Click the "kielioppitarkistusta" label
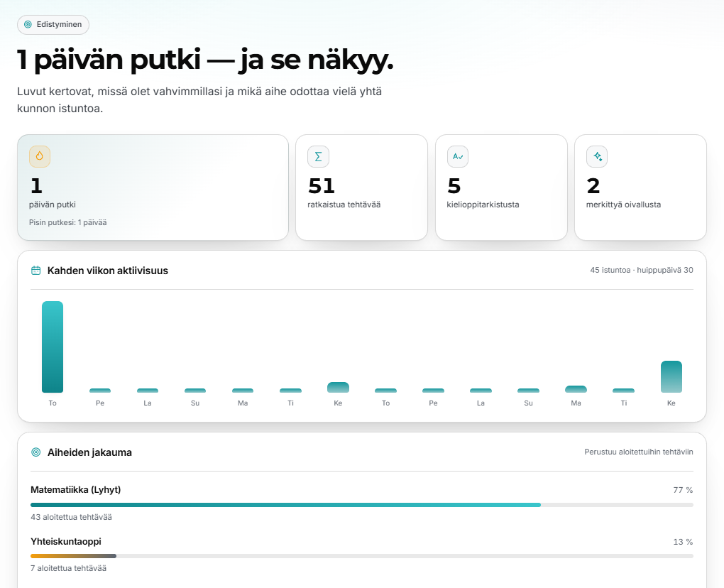This screenshot has height=588, width=724. (483, 205)
